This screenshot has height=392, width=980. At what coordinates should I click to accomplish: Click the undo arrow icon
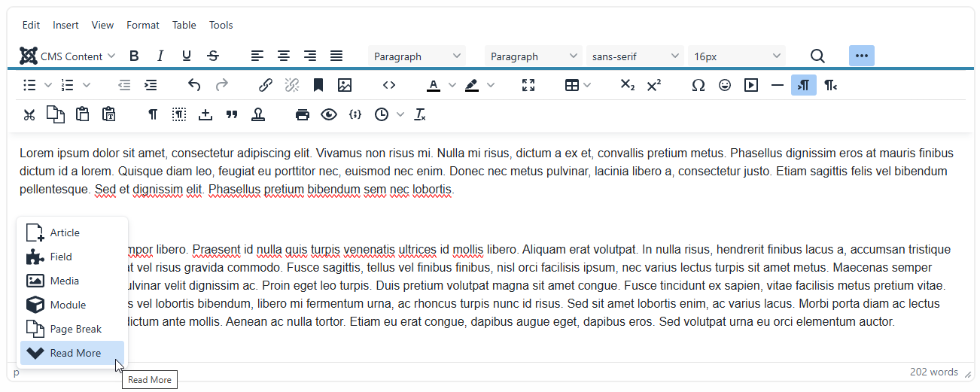(x=194, y=85)
